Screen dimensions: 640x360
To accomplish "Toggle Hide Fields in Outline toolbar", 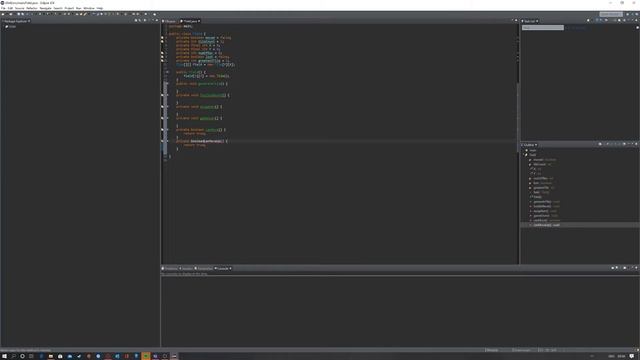I will [x=607, y=144].
